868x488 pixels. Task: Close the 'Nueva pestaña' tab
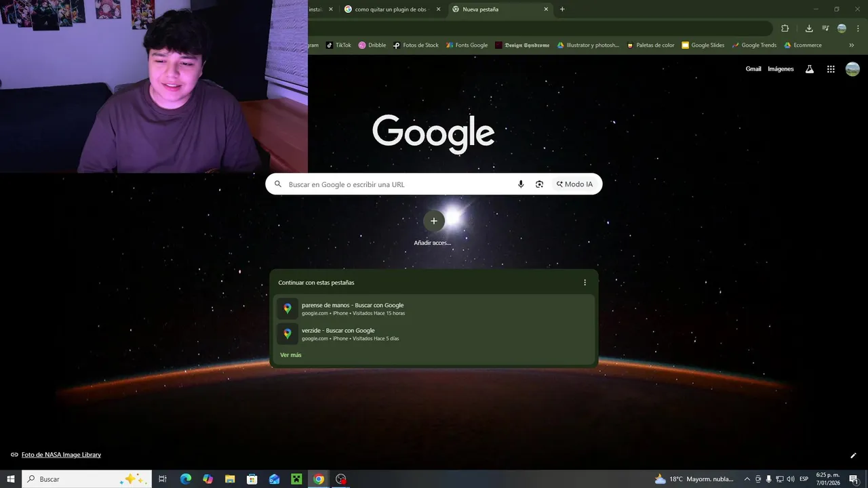(546, 9)
